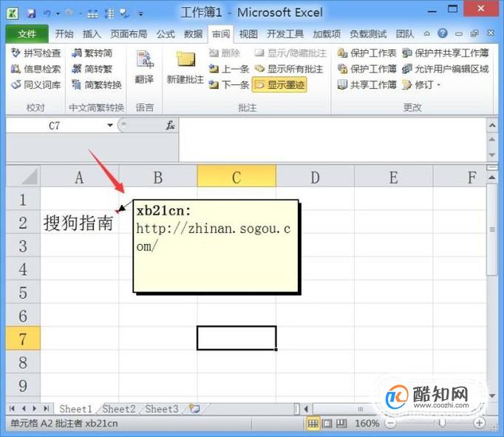504x437 pixels.
Task: Select column D header
Action: click(x=315, y=177)
